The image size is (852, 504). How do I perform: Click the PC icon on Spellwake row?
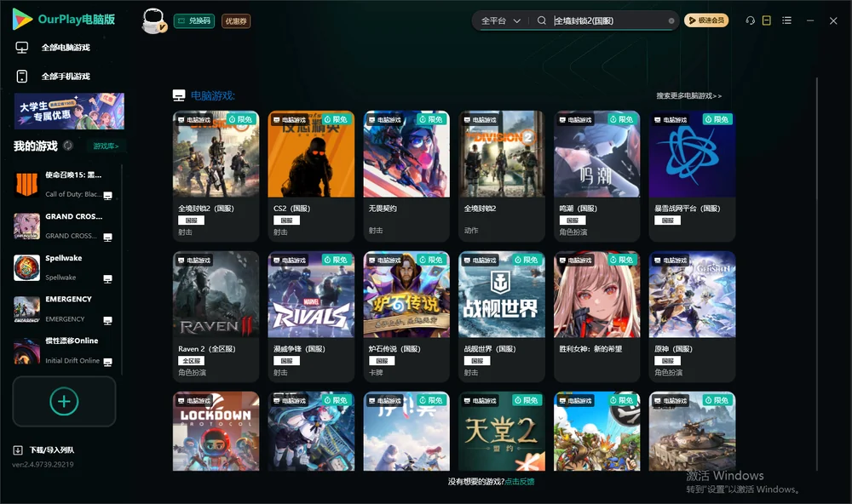[x=107, y=279]
